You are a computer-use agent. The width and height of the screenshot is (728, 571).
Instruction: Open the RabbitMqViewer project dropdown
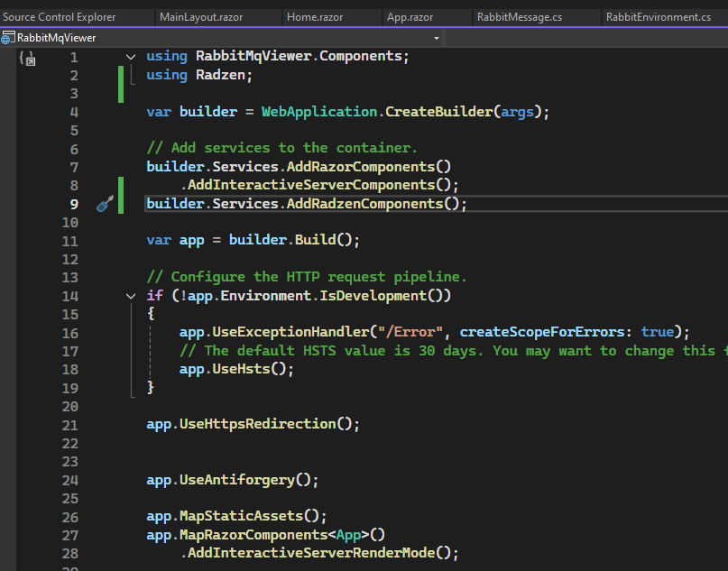click(437, 38)
